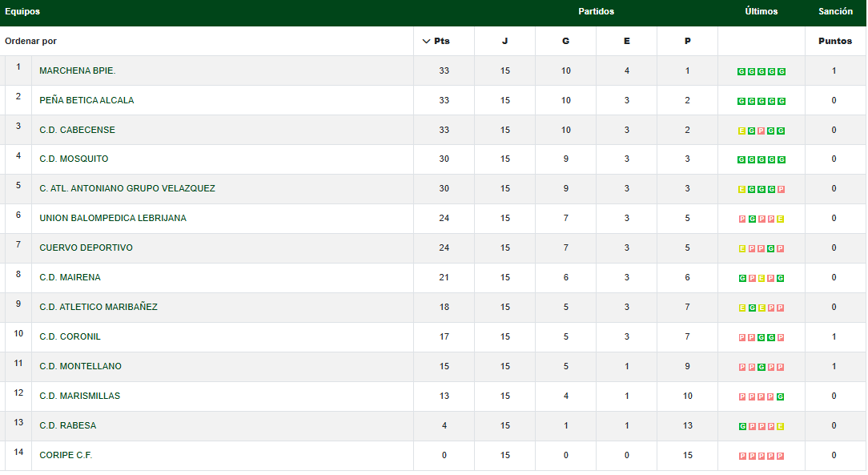
Task: Open PEÑA BETICA ALCALA team link
Action: 86,101
